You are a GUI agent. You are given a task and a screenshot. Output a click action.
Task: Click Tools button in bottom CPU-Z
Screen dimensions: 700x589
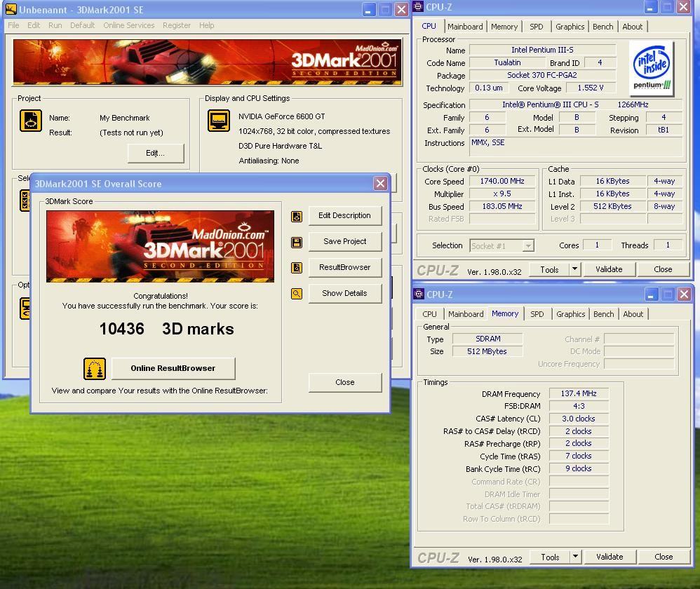click(x=550, y=557)
